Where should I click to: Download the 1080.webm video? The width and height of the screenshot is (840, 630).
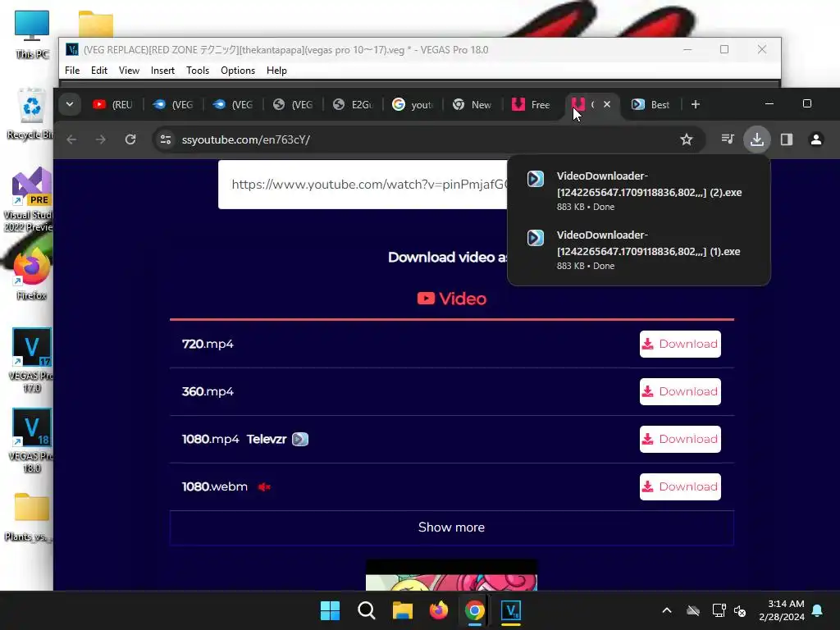(680, 487)
